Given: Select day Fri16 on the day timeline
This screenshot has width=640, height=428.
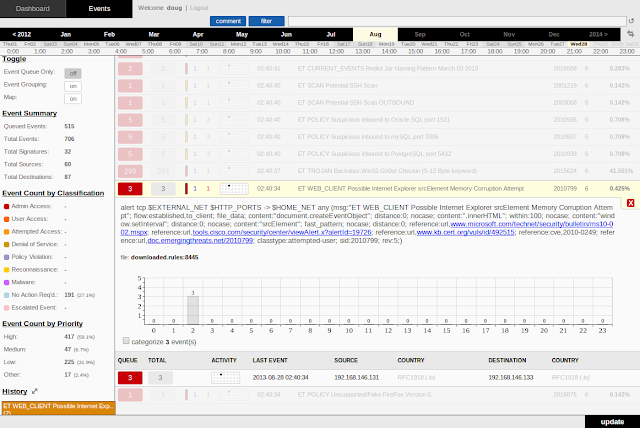Looking at the screenshot, I should click(323, 44).
